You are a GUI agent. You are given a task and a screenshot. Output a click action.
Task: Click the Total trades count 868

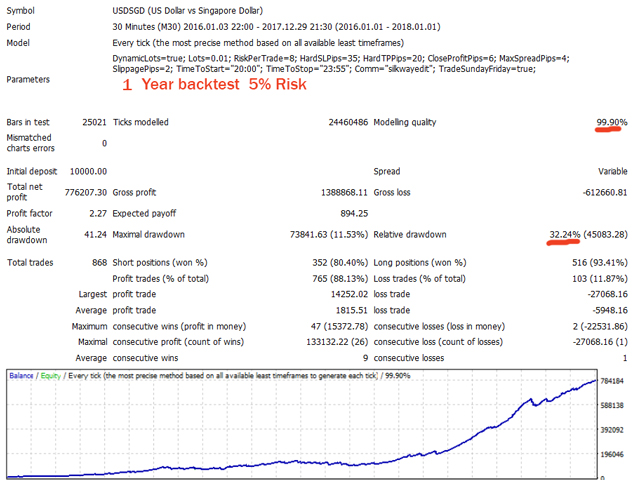[100, 262]
